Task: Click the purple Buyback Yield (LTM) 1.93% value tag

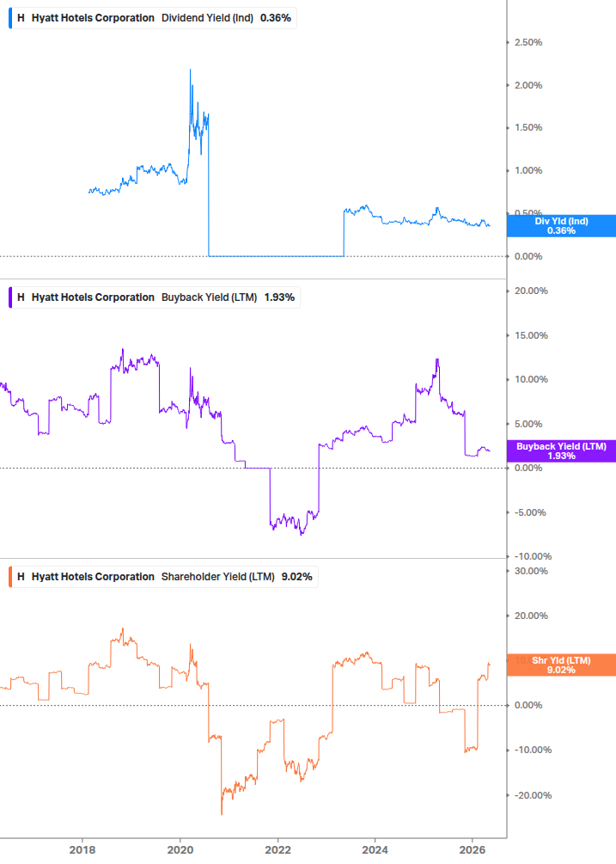Action: [561, 450]
